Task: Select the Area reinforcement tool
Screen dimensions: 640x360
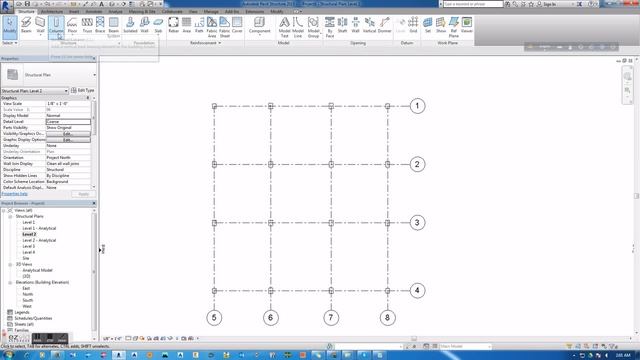Action: pos(187,25)
